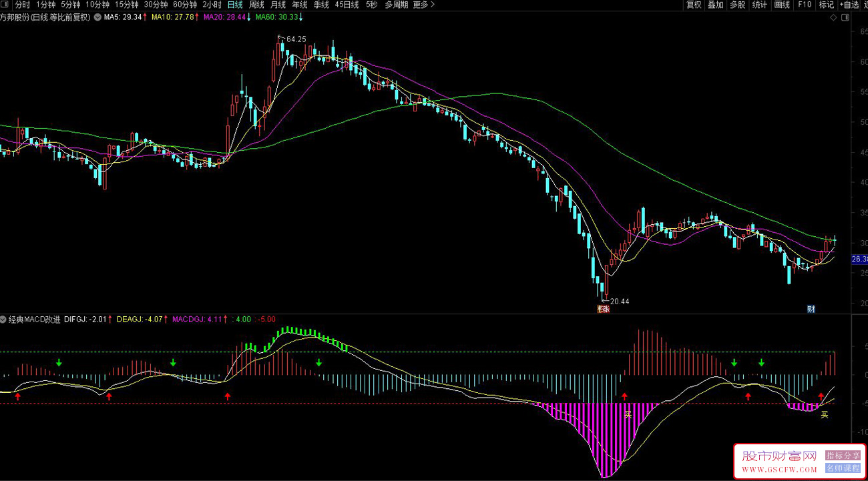Image resolution: width=868 pixels, height=481 pixels.
Task: Open F10 company information
Action: (x=804, y=5)
